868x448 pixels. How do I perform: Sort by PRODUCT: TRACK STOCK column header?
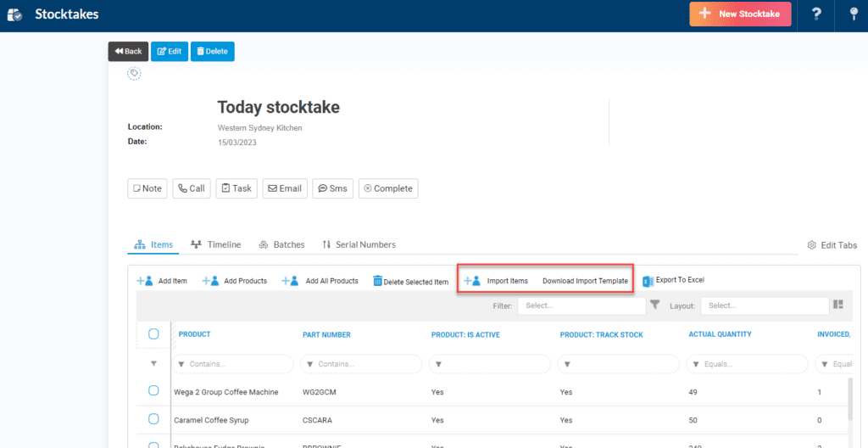pyautogui.click(x=601, y=335)
